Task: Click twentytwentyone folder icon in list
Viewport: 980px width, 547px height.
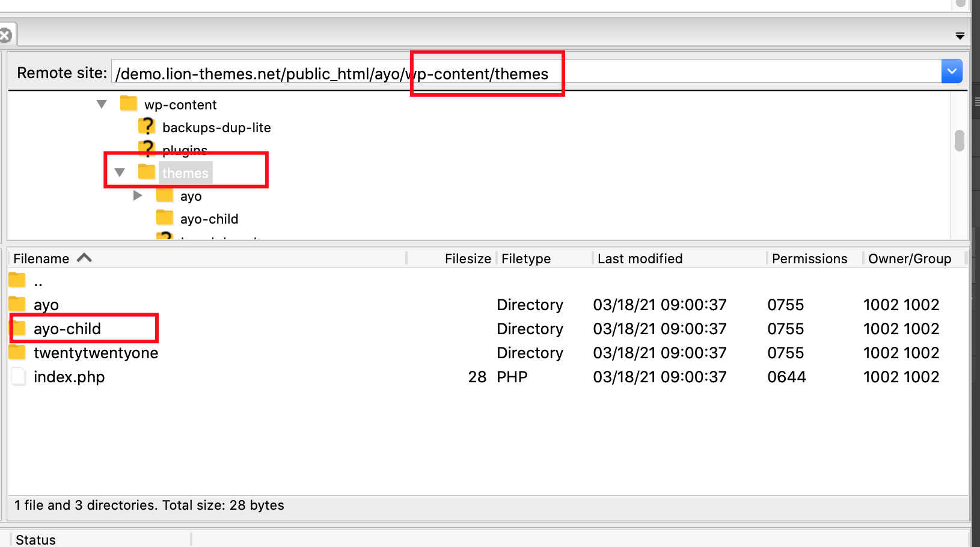Action: (x=17, y=352)
